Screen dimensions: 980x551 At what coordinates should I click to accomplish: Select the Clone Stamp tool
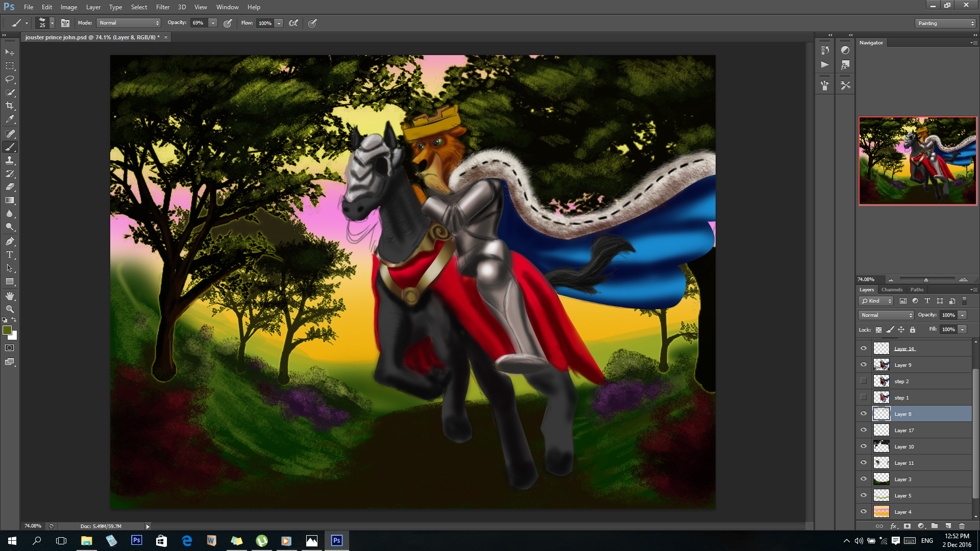pyautogui.click(x=10, y=160)
